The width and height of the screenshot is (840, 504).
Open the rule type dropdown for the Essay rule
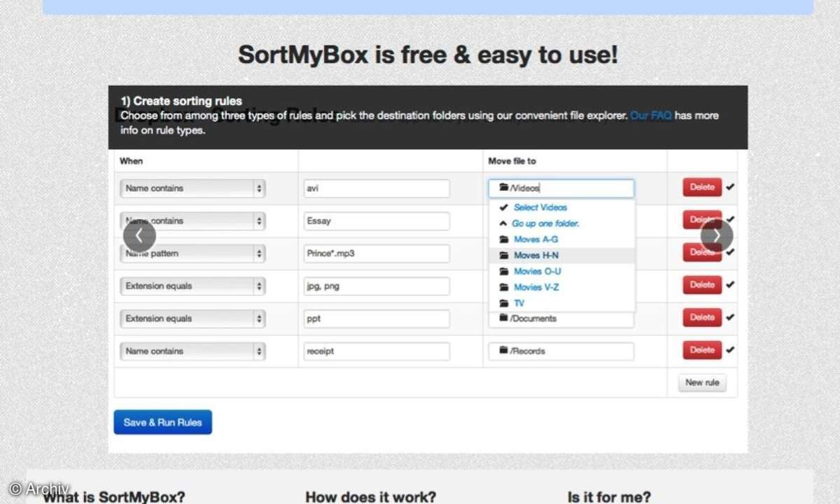pyautogui.click(x=192, y=221)
